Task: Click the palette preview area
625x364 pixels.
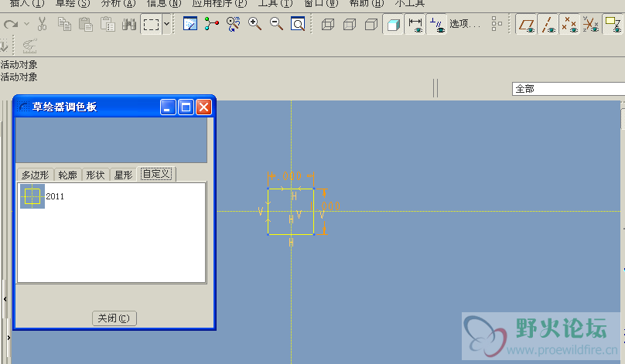Action: coord(111,140)
